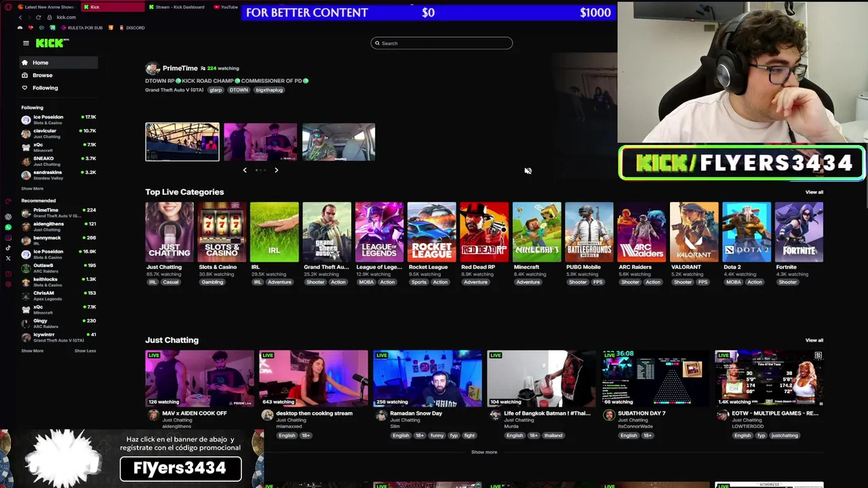Open bennymack in Recommended list
868x488 pixels.
(x=59, y=241)
